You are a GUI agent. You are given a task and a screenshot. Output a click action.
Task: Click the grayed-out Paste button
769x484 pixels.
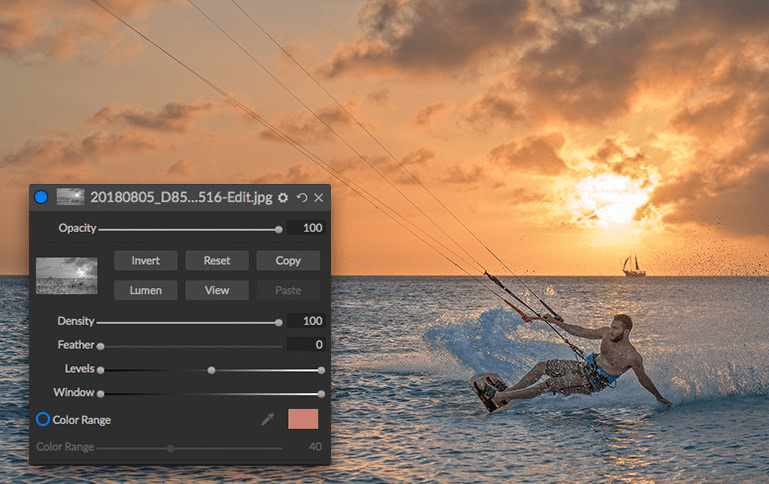click(288, 290)
